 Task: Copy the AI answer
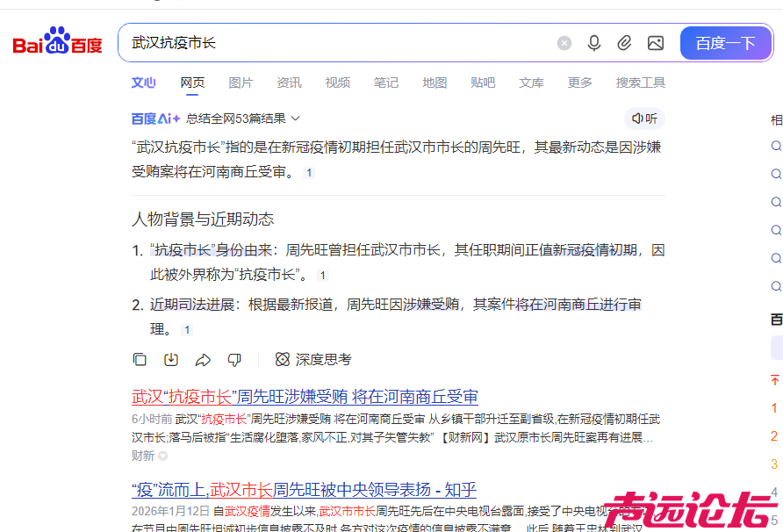[x=140, y=360]
